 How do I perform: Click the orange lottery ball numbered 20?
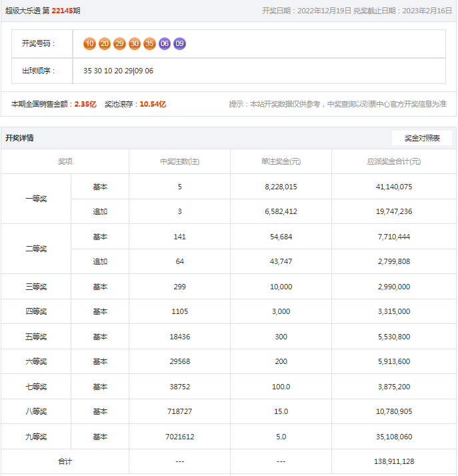point(105,44)
